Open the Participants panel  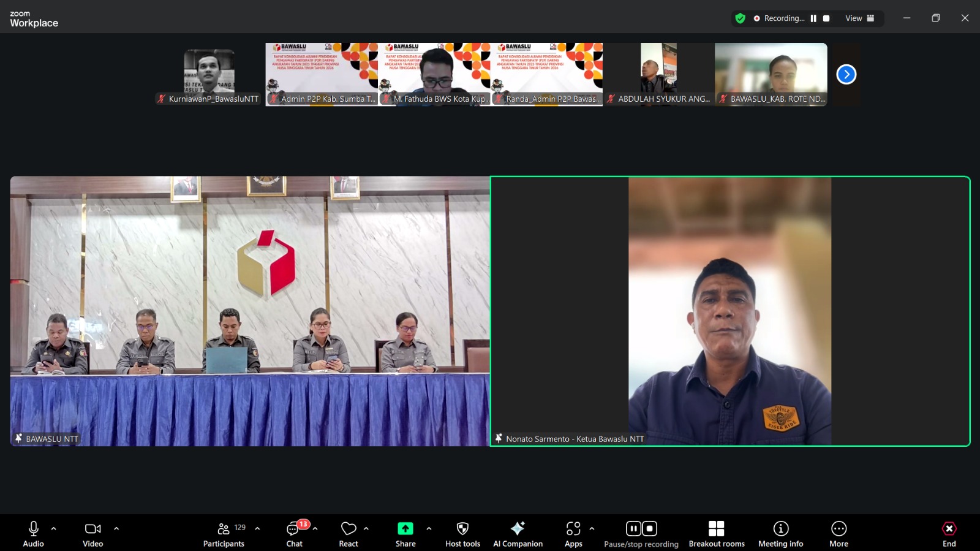(x=224, y=533)
